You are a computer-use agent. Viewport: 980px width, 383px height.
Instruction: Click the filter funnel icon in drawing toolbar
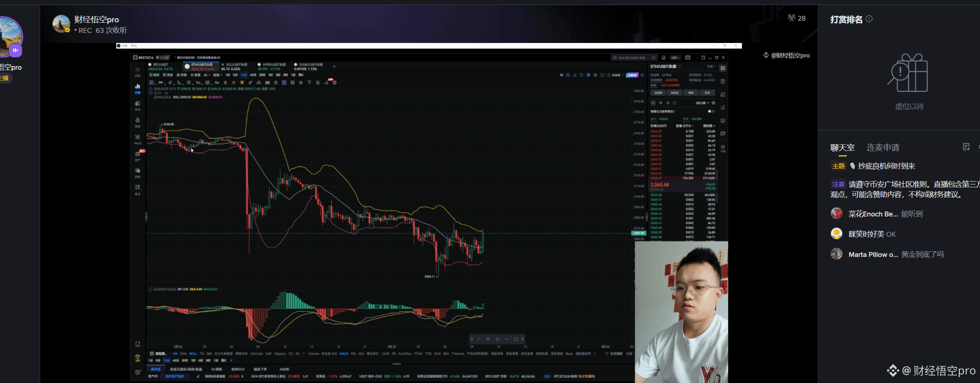tap(309, 82)
